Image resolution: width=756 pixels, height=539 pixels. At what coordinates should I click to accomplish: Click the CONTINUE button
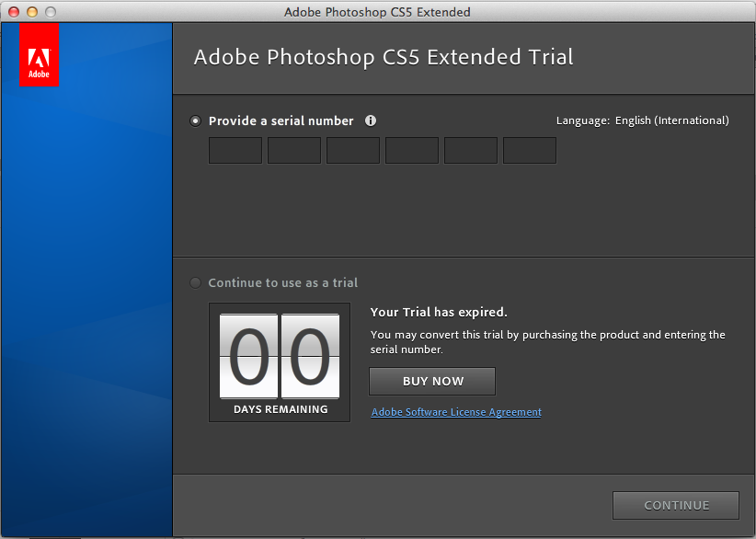click(676, 505)
